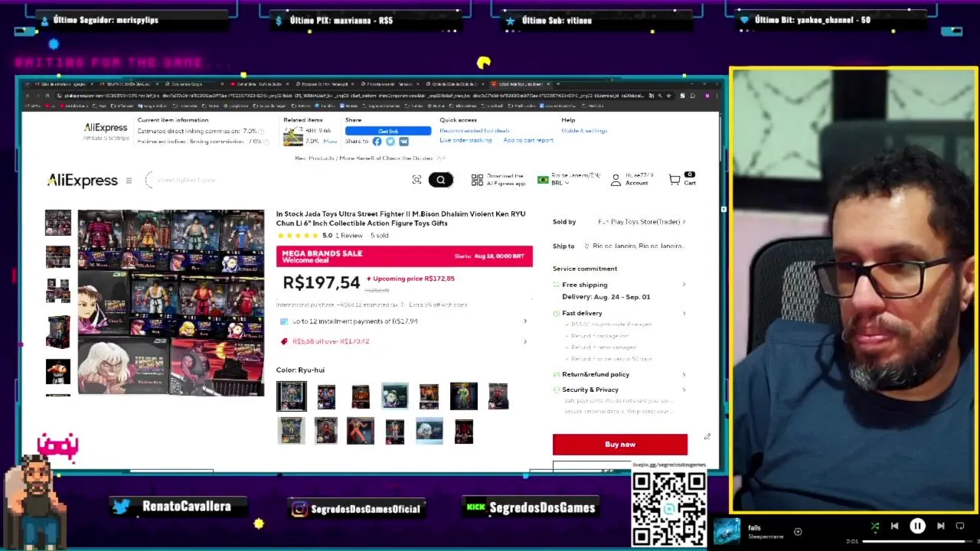Click the AliExpress logo
This screenshot has height=551, width=980.
pyautogui.click(x=82, y=181)
